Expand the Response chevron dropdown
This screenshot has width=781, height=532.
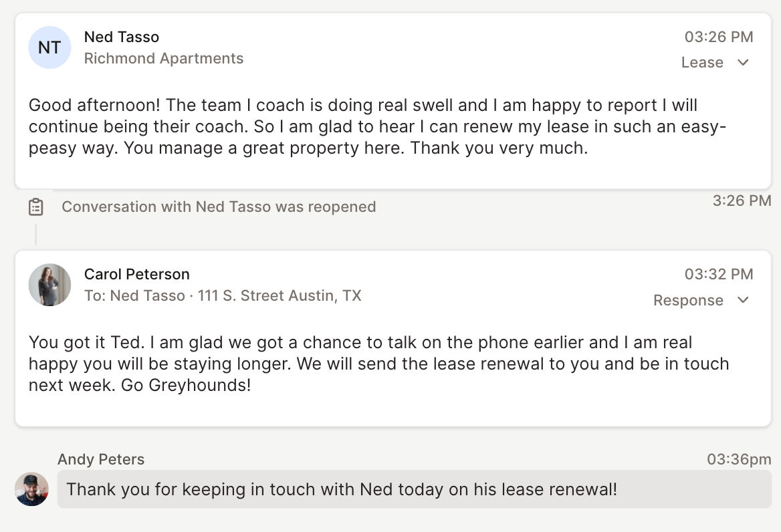(x=743, y=300)
